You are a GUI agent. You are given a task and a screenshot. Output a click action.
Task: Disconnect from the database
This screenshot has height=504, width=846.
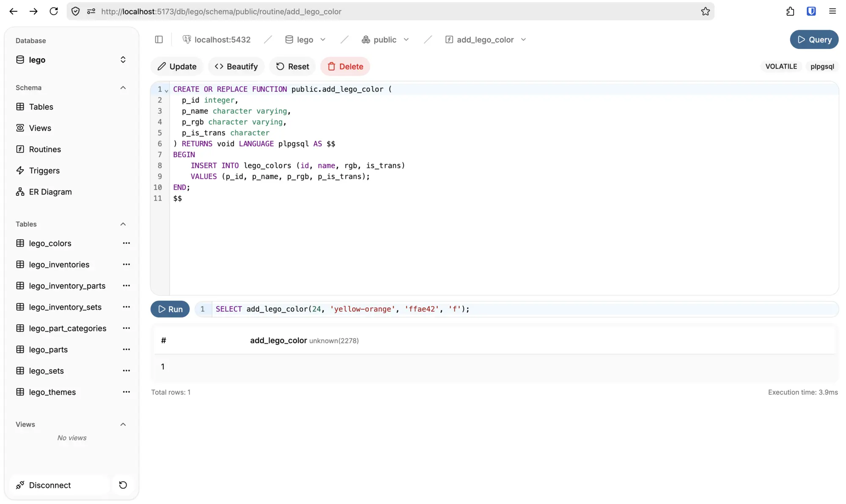click(x=60, y=485)
